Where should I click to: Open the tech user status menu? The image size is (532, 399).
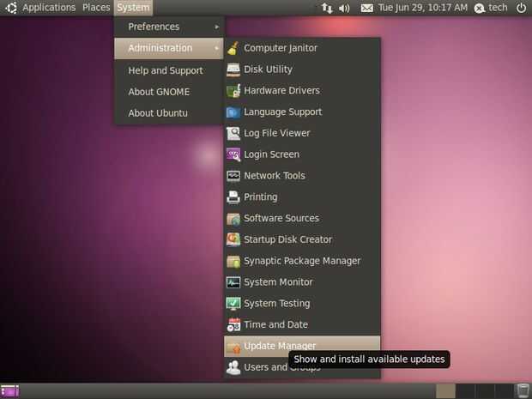click(491, 8)
